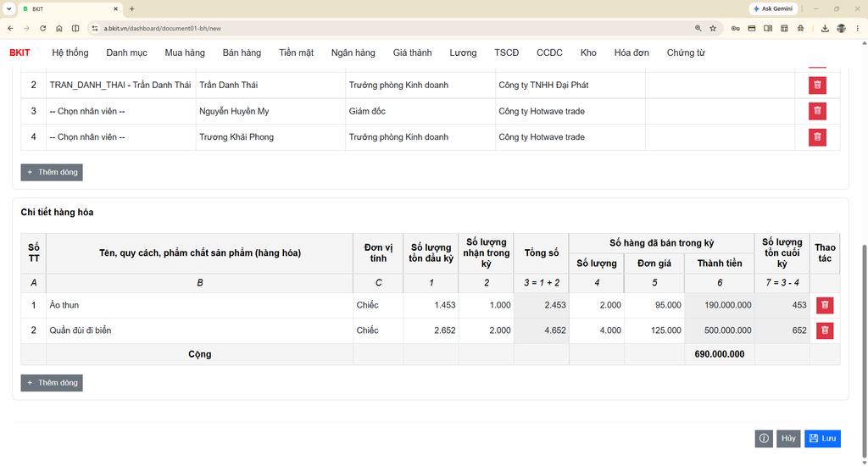Viewport: 868px width, 466px height.
Task: Open employee dropdown for Nguyễn Huyền My row
Action: click(x=121, y=111)
